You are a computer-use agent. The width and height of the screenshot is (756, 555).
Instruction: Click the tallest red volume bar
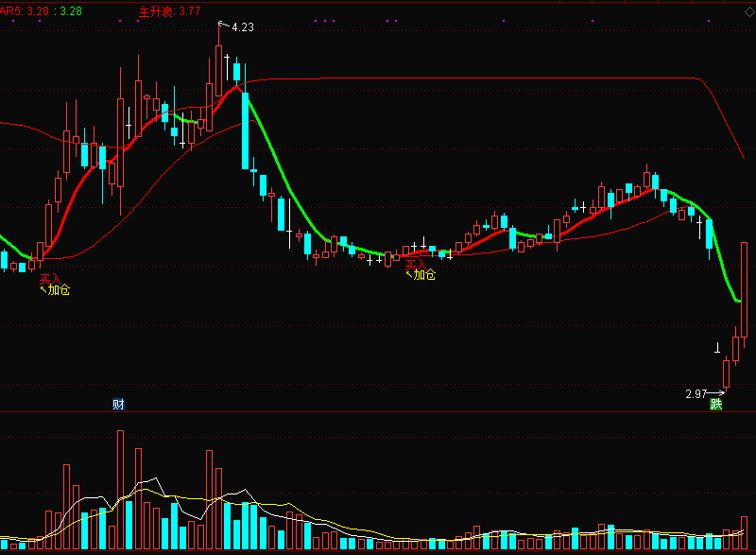click(x=120, y=490)
